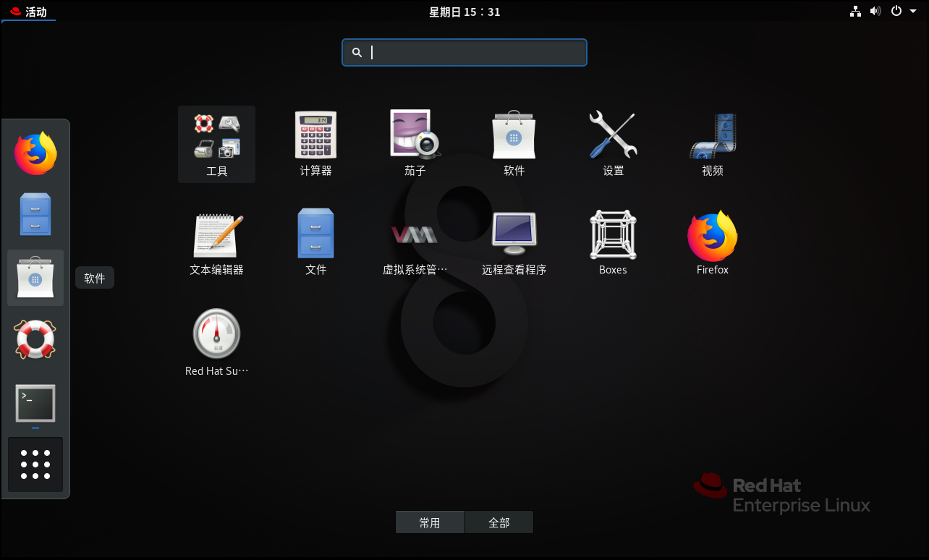Screen dimensions: 929x560
Task: Launch the Boxes application
Action: (x=613, y=243)
